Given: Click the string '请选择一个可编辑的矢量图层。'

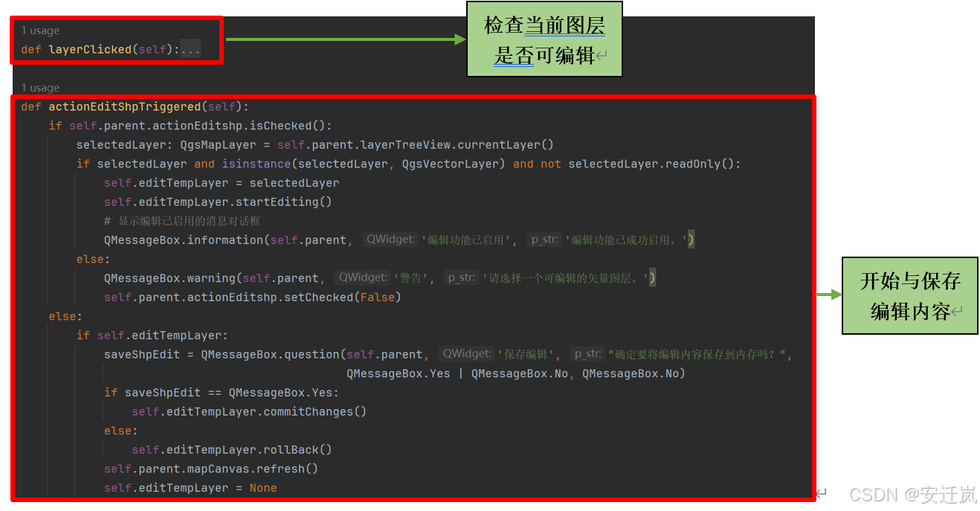Looking at the screenshot, I should click(x=566, y=278).
